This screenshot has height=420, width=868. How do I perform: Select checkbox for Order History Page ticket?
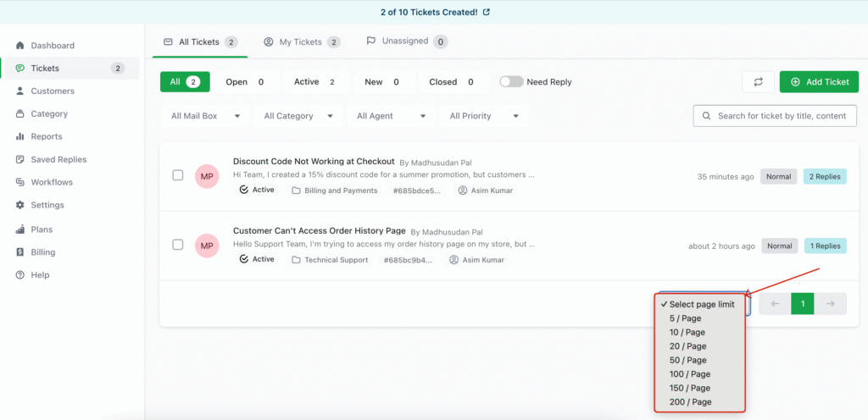pyautogui.click(x=178, y=245)
